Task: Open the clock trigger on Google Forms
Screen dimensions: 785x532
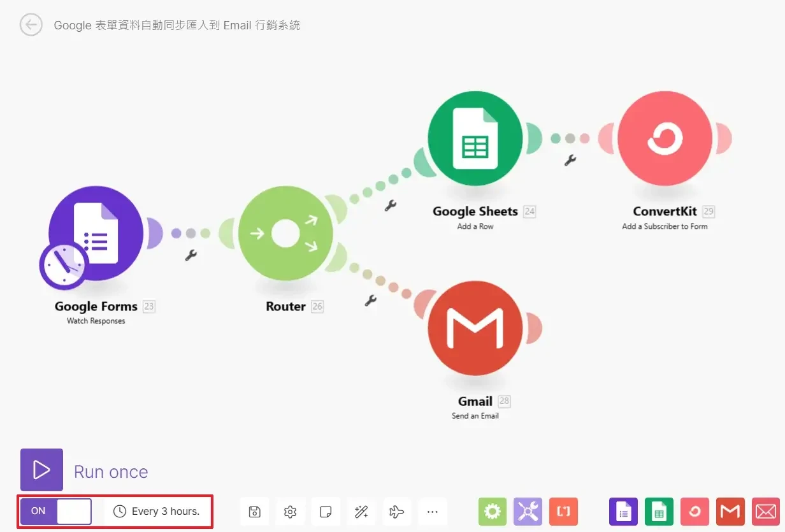Action: coord(63,266)
